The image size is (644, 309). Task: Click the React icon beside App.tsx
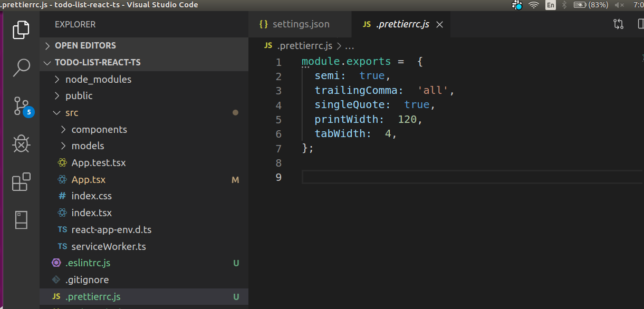coord(63,179)
